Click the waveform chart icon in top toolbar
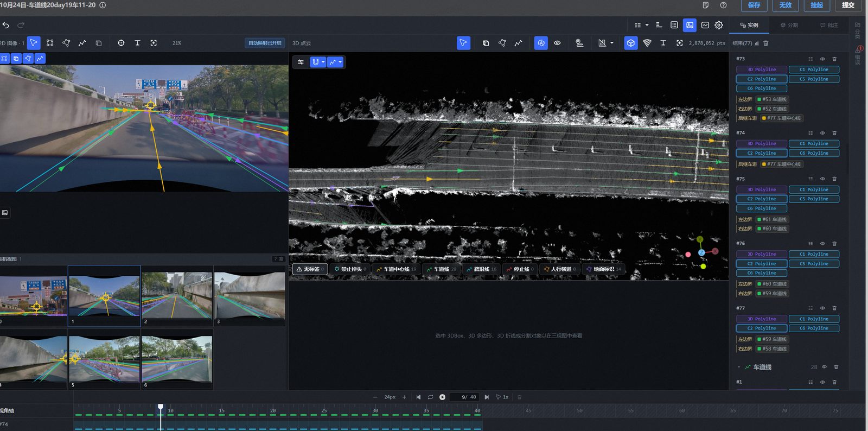 tap(705, 25)
